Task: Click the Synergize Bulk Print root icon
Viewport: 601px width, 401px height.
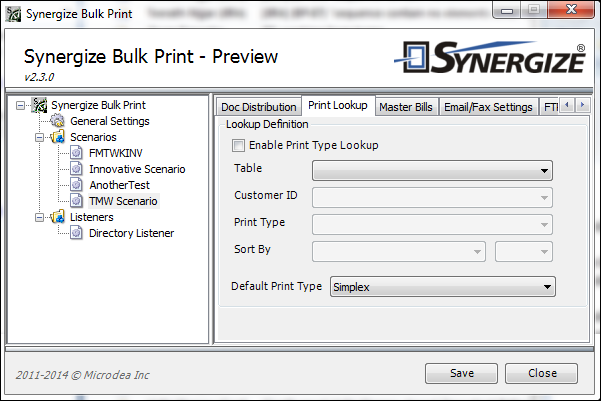Action: (39, 105)
